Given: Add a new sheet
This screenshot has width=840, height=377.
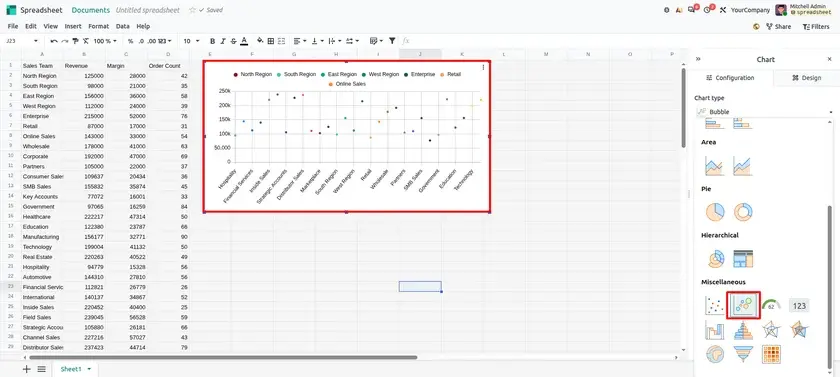Looking at the screenshot, I should [26, 369].
